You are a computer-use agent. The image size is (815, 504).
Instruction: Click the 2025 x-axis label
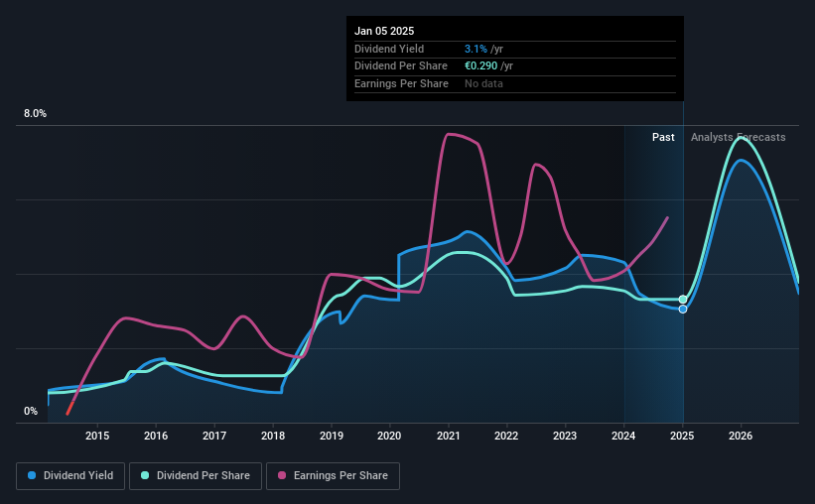[682, 436]
